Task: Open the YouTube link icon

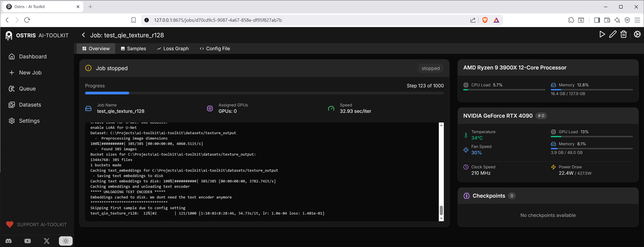Action: pos(28,241)
